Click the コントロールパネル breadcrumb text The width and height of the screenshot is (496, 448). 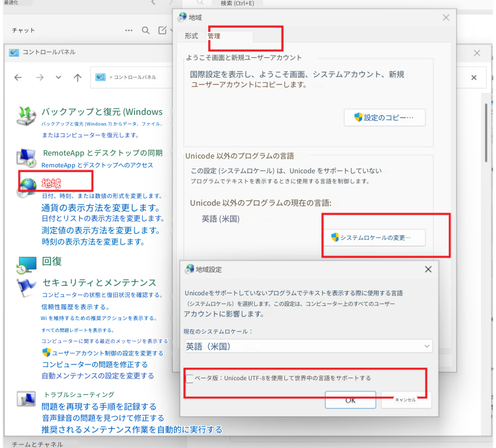click(x=134, y=77)
